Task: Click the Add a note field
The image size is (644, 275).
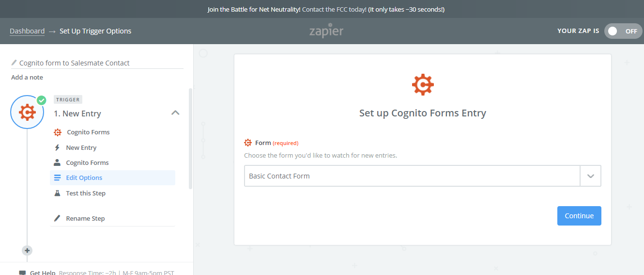Action: tap(27, 77)
